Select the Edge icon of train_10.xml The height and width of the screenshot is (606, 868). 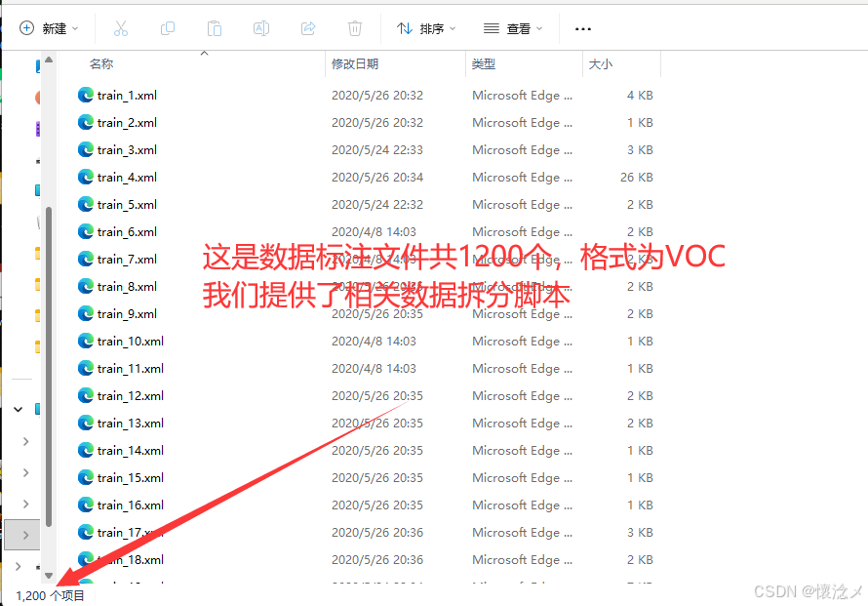coord(86,342)
